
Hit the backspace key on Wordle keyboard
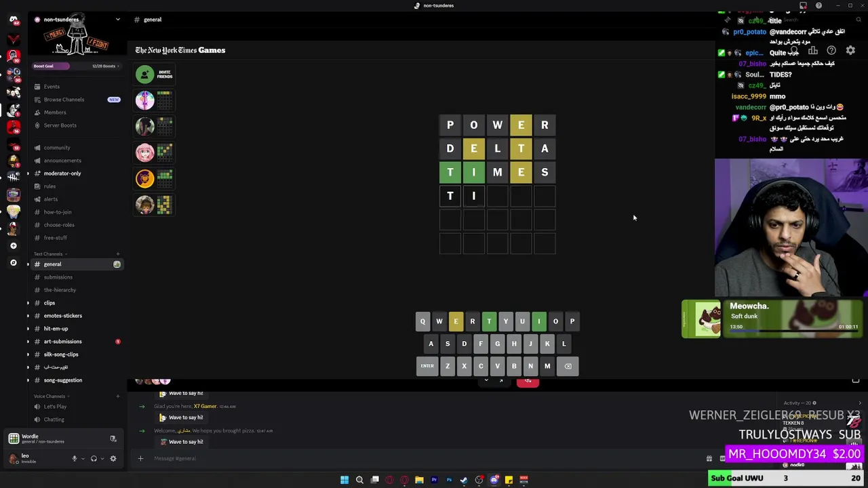(568, 366)
